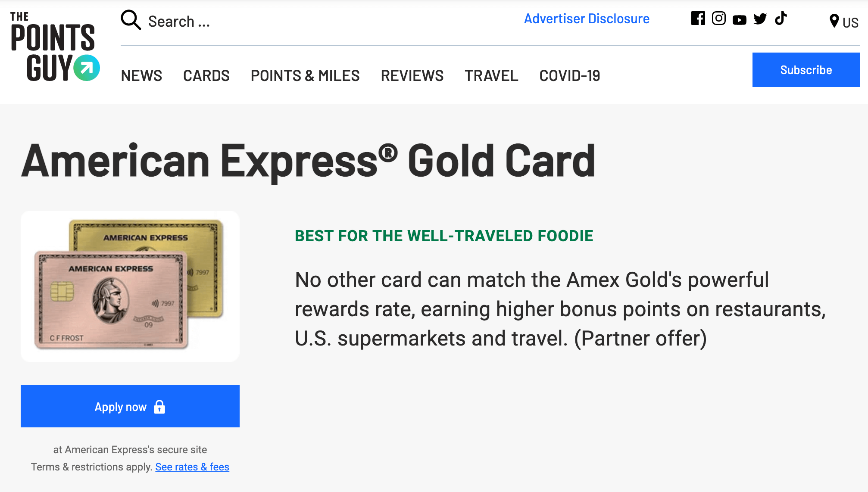Open the Advertiser Disclosure link
This screenshot has width=868, height=492.
click(587, 19)
